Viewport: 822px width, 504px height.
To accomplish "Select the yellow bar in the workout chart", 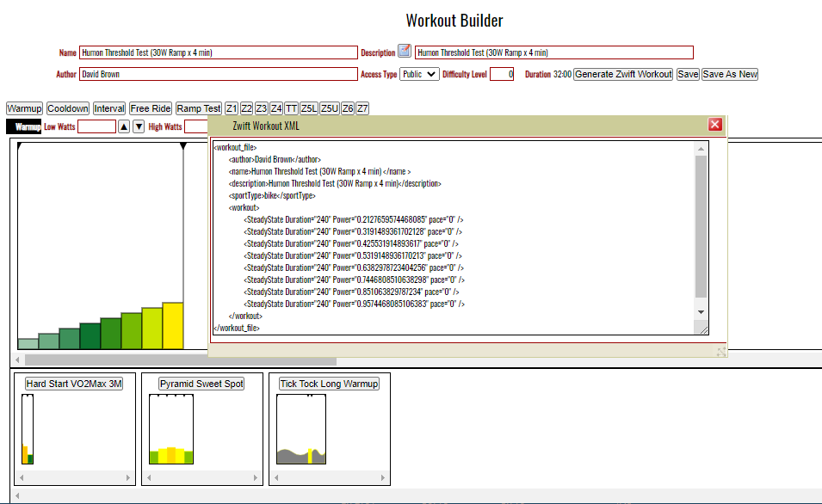I will [x=173, y=325].
